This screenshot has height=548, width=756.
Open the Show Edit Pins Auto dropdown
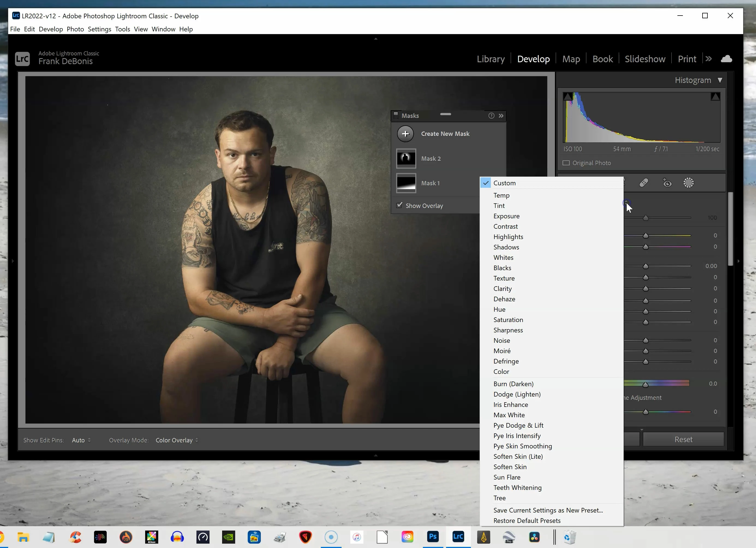pos(81,440)
